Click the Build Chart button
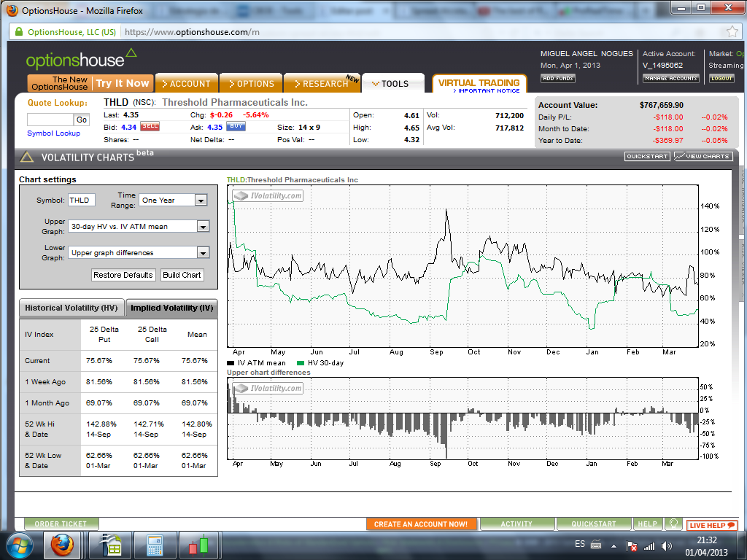 (x=182, y=275)
